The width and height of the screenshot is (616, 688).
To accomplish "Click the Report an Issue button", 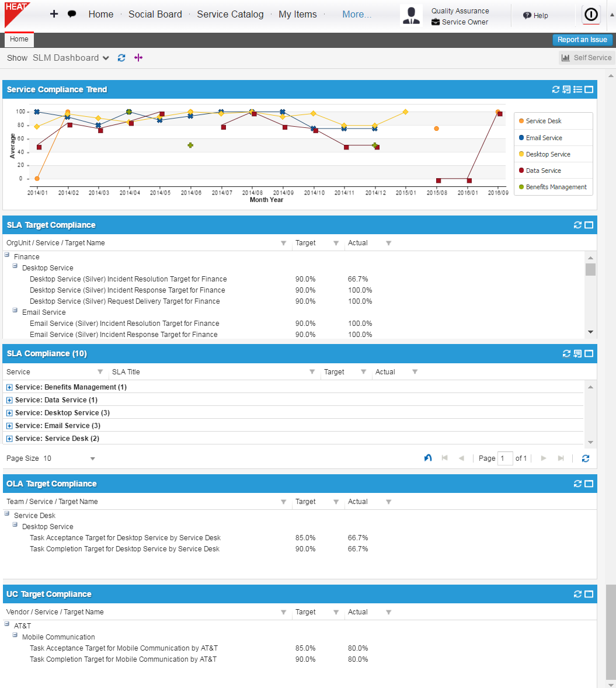I will pyautogui.click(x=582, y=40).
